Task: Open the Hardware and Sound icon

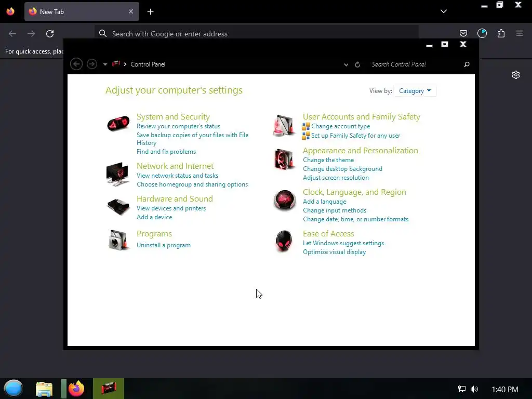Action: pos(118,206)
